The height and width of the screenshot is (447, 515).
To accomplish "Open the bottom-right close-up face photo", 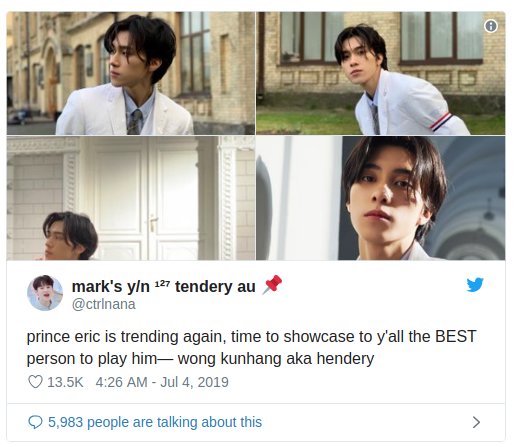I will pos(381,198).
